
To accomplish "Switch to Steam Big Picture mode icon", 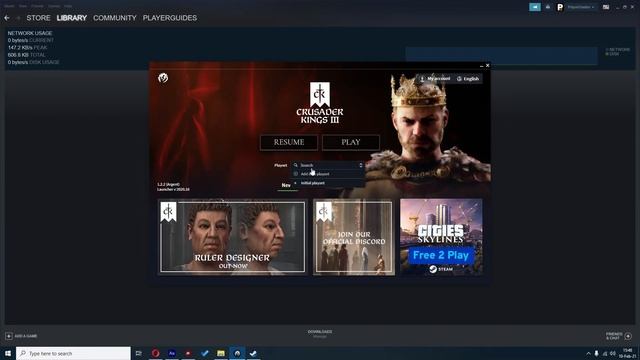I will [606, 7].
